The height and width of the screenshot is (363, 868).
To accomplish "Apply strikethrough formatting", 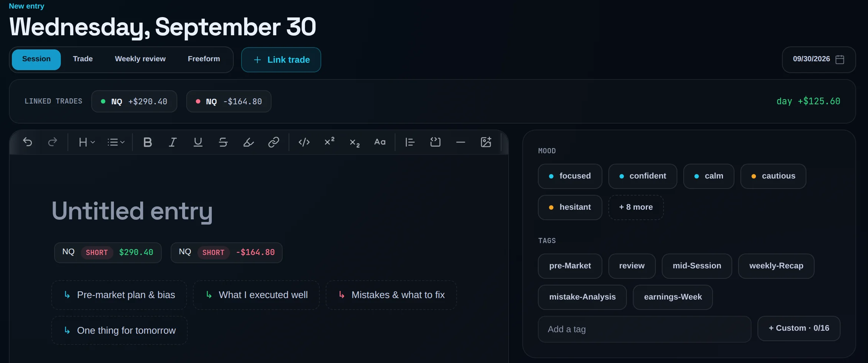I will [223, 142].
